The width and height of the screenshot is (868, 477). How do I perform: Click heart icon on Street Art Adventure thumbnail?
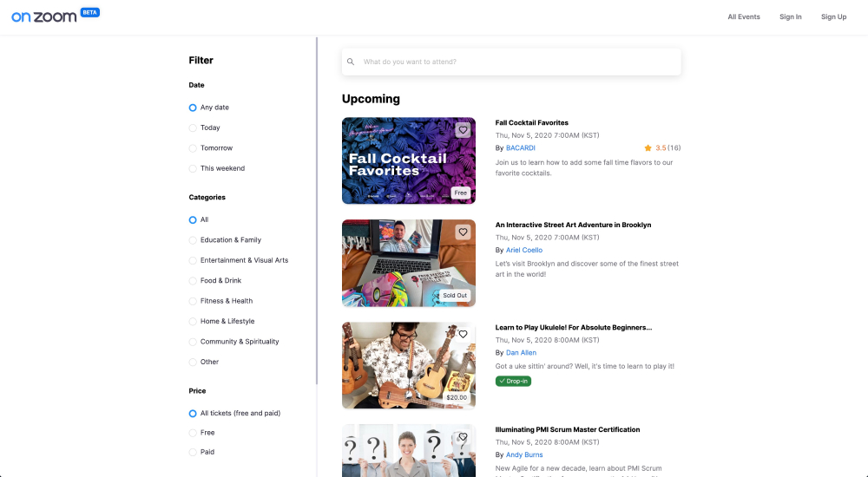point(463,232)
